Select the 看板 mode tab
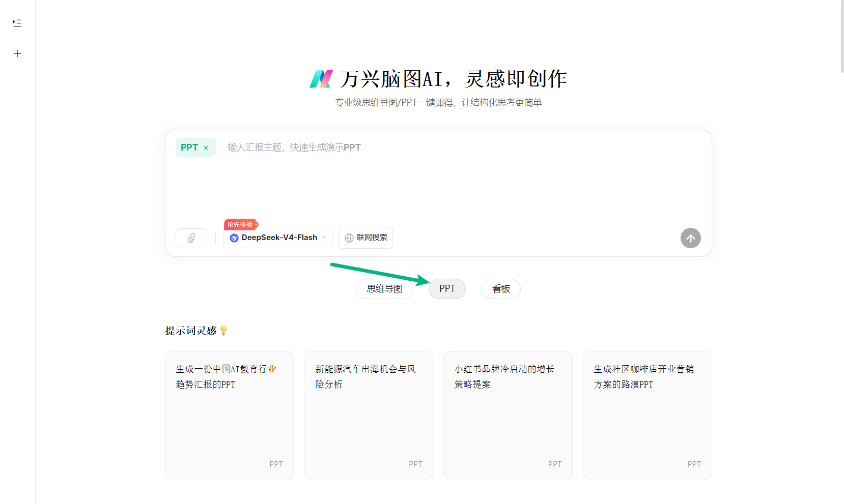The height and width of the screenshot is (504, 844). coord(501,289)
